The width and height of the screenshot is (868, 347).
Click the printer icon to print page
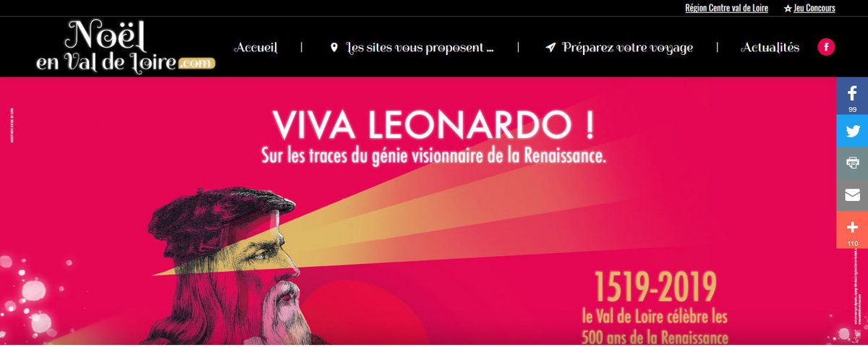[852, 163]
